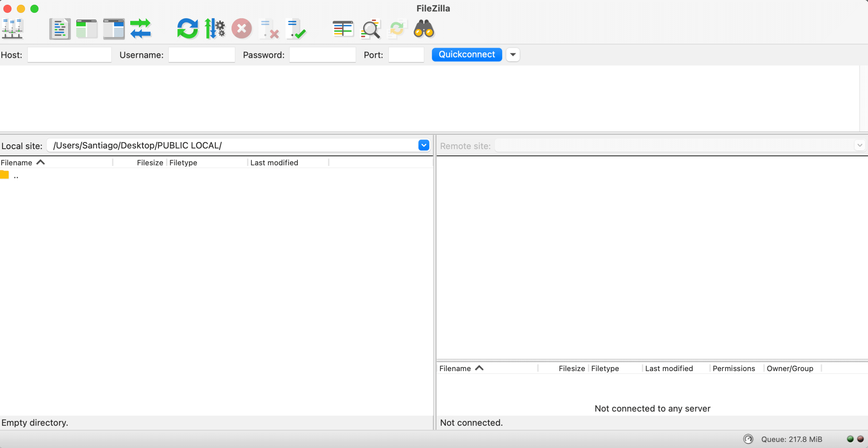Expand Remote site path dropdown

click(860, 145)
